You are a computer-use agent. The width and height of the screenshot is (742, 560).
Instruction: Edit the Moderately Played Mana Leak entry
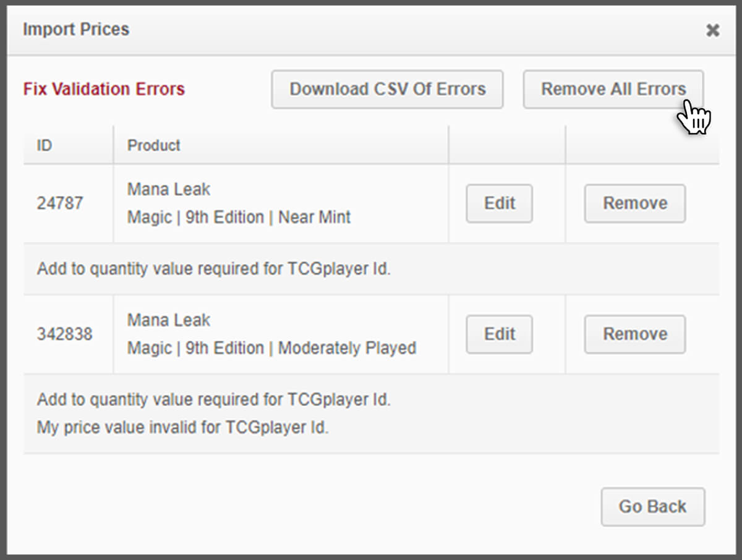pos(498,334)
